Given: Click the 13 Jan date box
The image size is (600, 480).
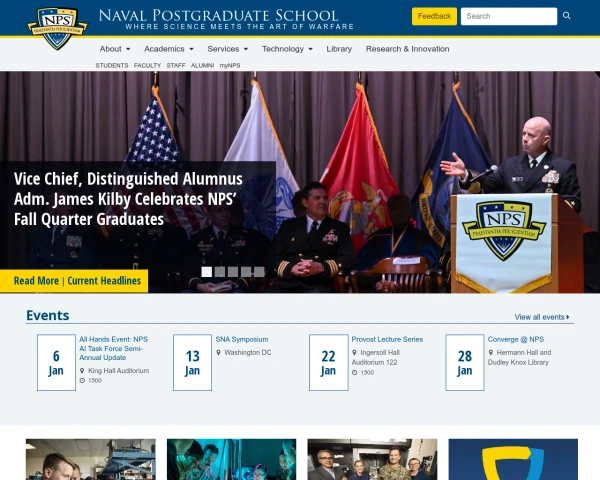Looking at the screenshot, I should pos(192,362).
